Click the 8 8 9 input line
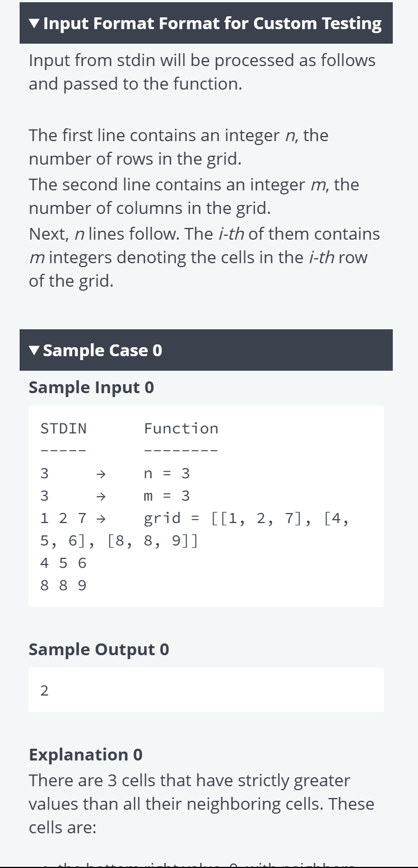 (63, 586)
